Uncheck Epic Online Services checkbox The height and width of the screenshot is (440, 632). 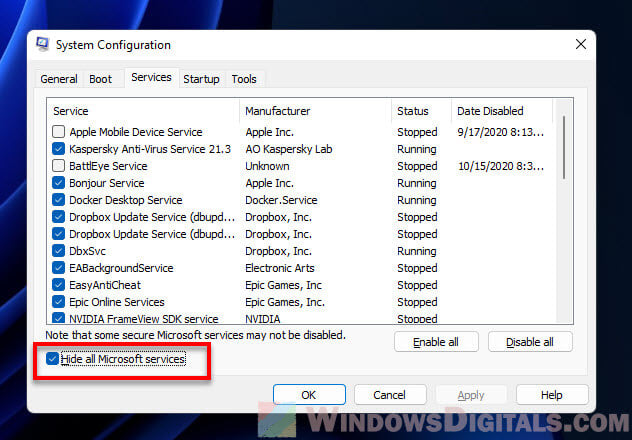[x=58, y=302]
